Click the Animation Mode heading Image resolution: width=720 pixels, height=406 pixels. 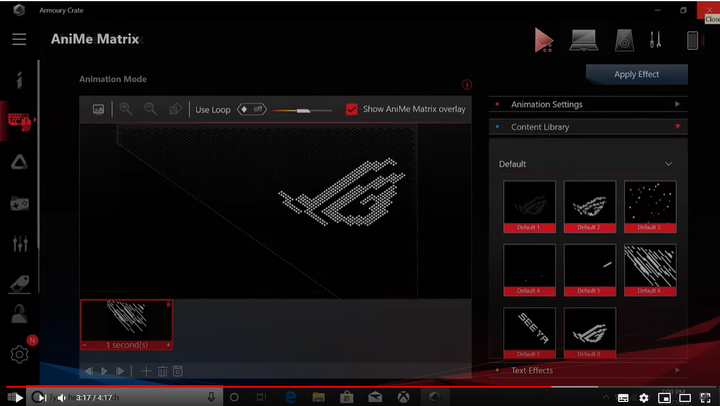pyautogui.click(x=113, y=79)
